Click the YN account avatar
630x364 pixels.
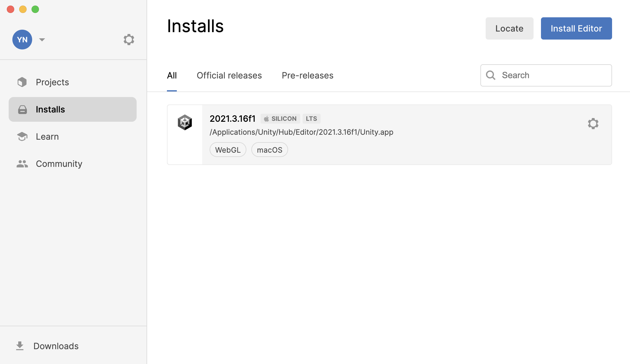[x=22, y=40]
